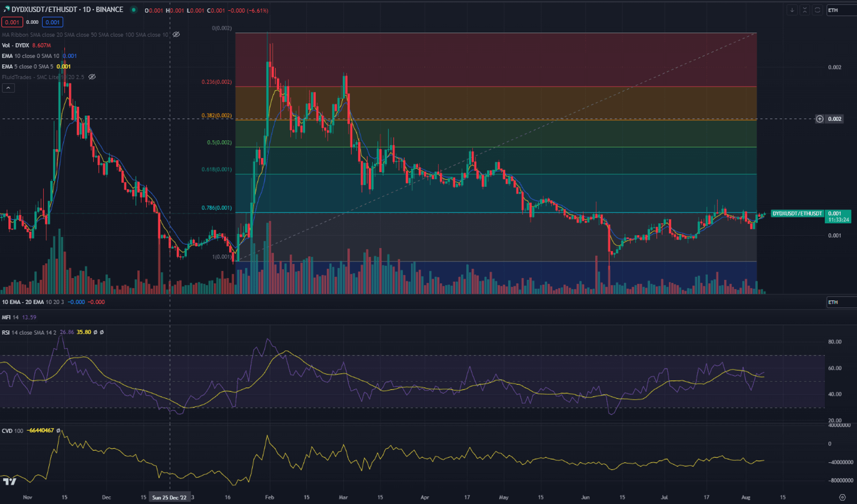Screen dimensions: 857x504
Task: Select the FluidTrades SMC Lite legend text
Action: pos(43,77)
